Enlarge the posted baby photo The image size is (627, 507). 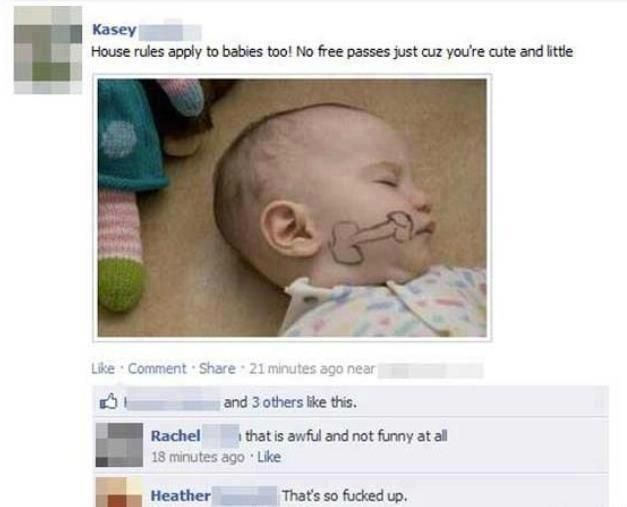(x=292, y=208)
